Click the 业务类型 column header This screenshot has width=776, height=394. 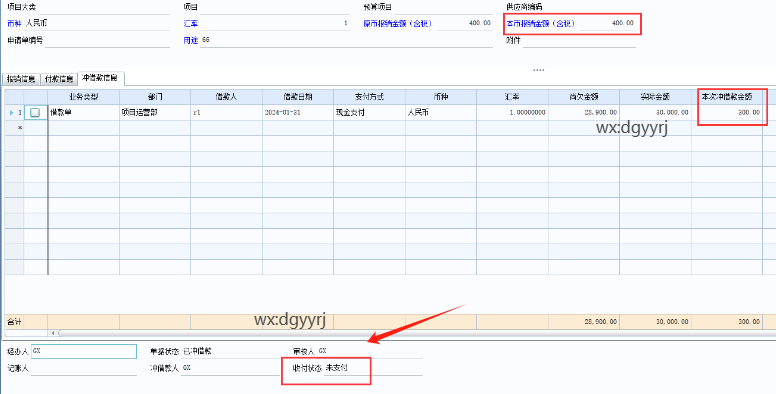pyautogui.click(x=84, y=97)
